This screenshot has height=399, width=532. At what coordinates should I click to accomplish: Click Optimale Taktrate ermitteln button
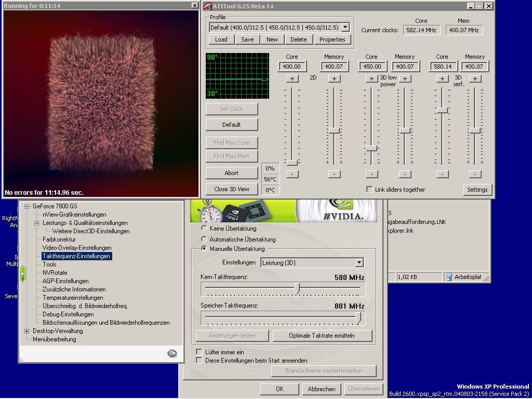(322, 336)
